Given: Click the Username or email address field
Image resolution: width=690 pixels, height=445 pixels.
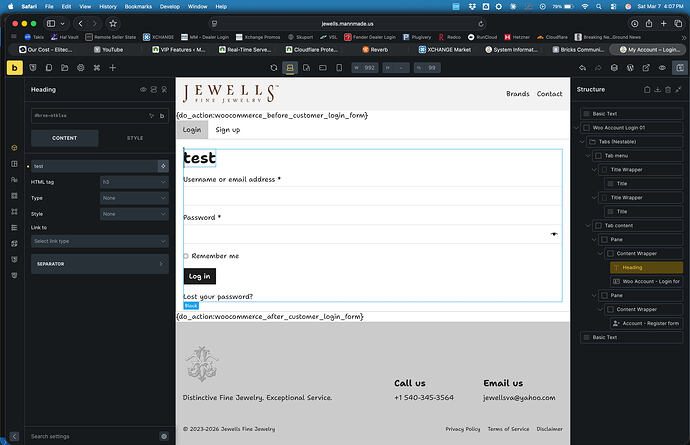Looking at the screenshot, I should point(372,196).
